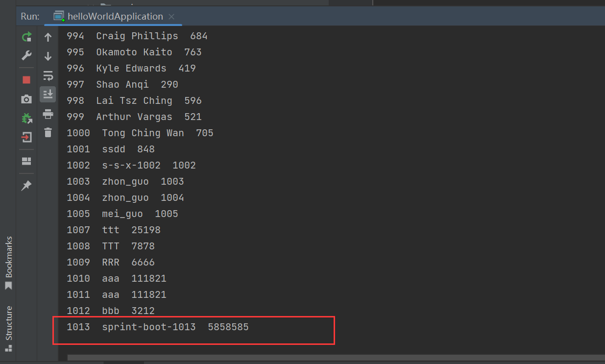Viewport: 605px width, 364px height.
Task: Click the line '995 Okamoto Kaito 763'
Action: tap(134, 52)
